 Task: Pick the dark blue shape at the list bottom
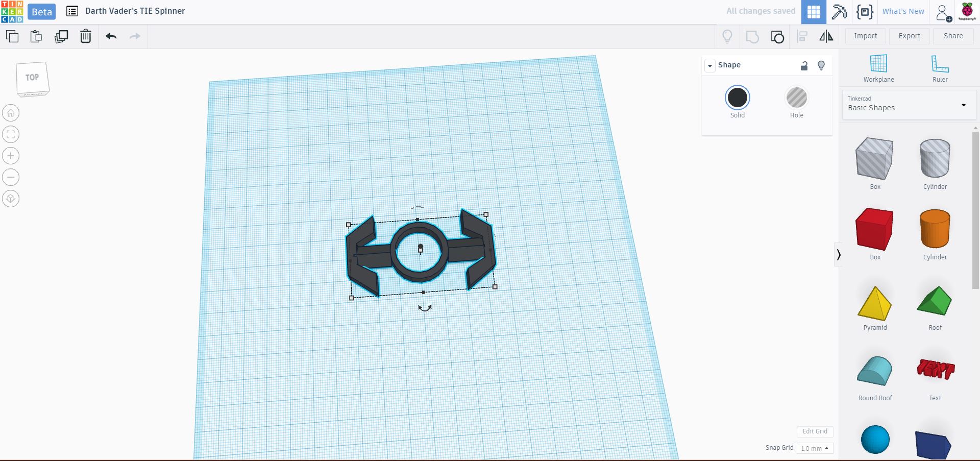point(933,445)
